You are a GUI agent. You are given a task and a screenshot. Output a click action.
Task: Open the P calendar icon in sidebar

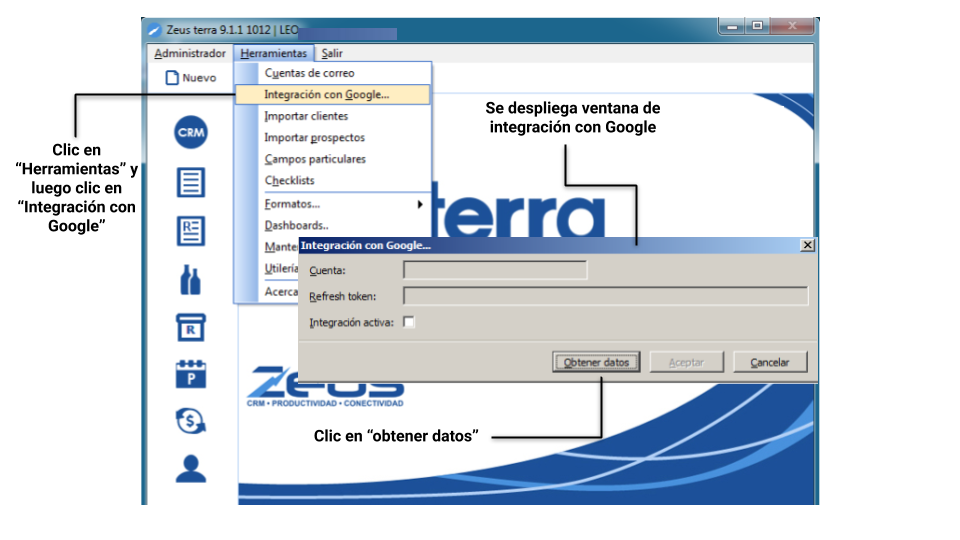pos(191,374)
